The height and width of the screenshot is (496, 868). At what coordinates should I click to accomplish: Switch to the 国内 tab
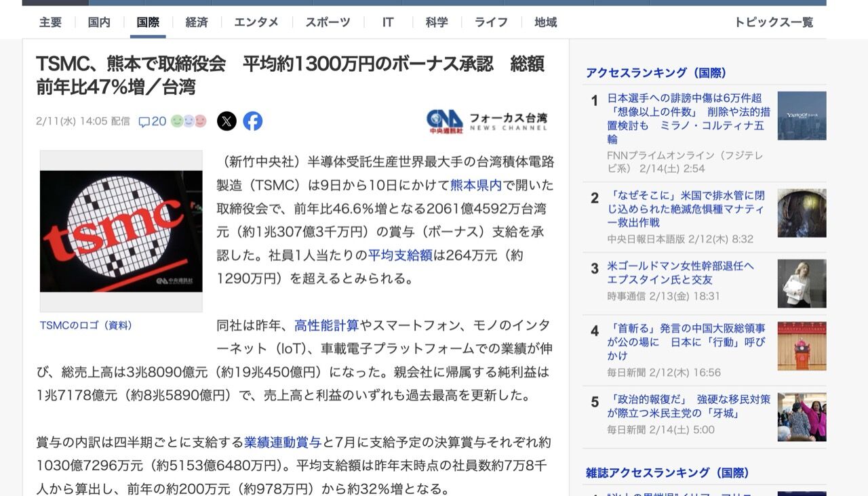(x=99, y=22)
